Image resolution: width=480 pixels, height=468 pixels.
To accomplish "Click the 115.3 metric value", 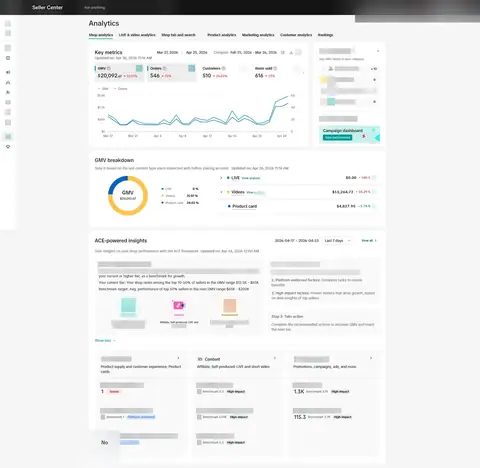I will tap(300, 417).
